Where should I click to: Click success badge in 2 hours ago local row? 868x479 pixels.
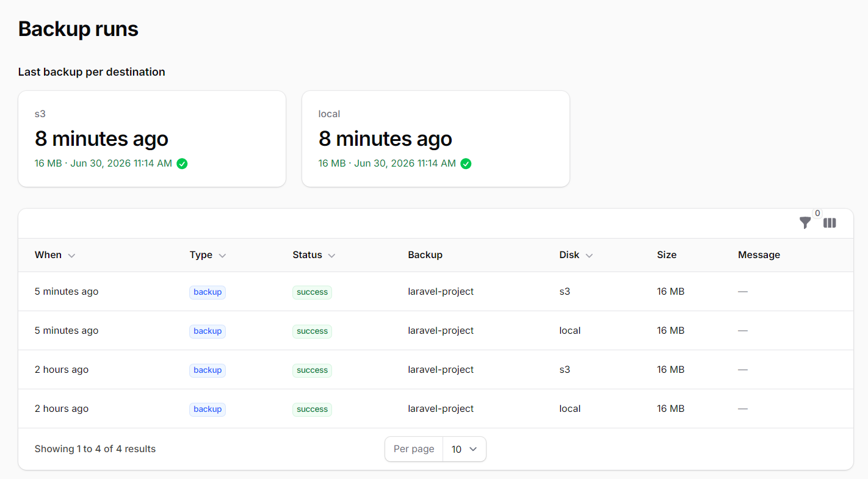pos(312,409)
